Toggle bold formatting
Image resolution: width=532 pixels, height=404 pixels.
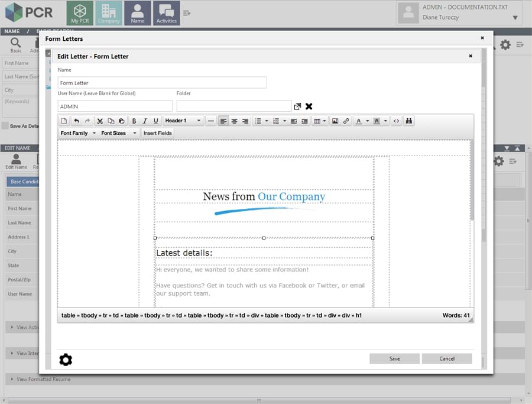point(134,121)
